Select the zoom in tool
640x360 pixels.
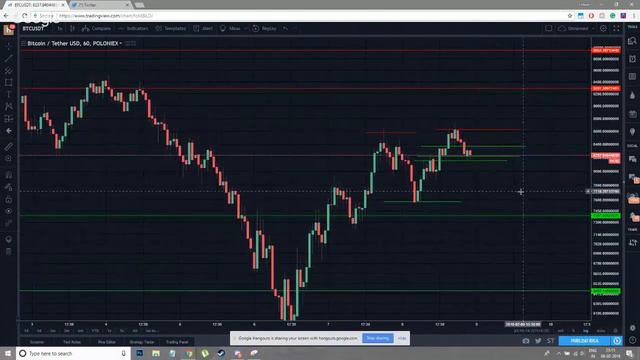(9, 158)
